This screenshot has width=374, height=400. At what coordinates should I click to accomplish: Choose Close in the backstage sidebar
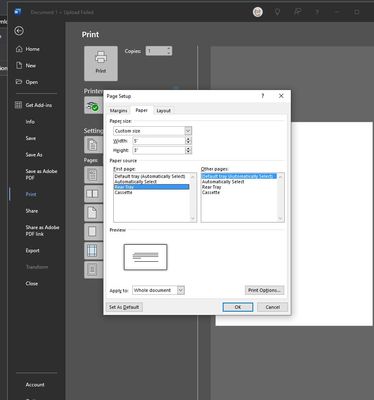pyautogui.click(x=32, y=283)
